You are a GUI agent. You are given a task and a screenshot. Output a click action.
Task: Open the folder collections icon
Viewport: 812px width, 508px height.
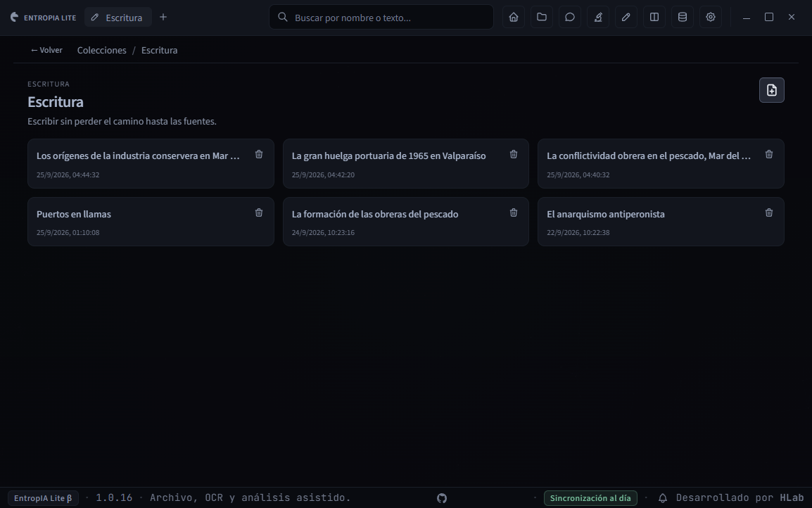pos(542,17)
